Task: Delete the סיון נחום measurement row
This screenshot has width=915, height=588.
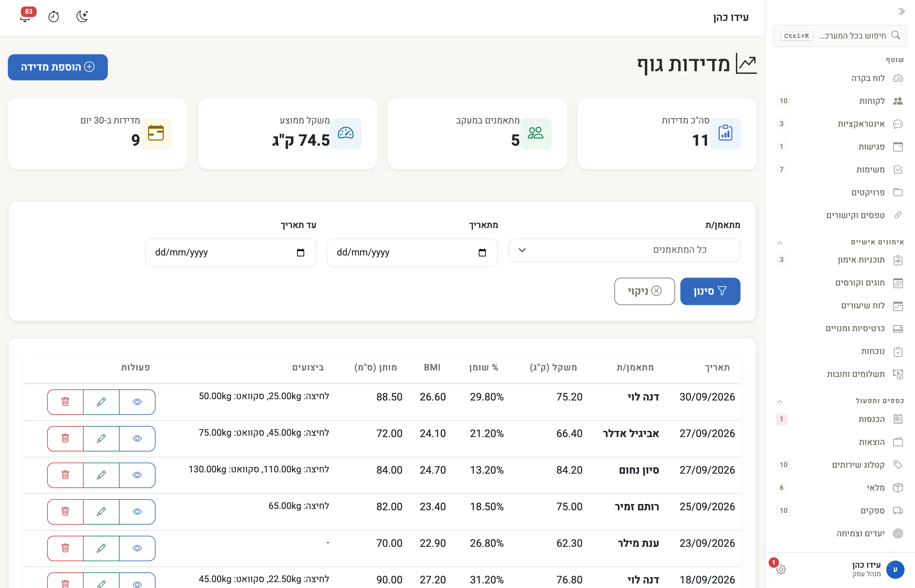Action: pos(65,475)
